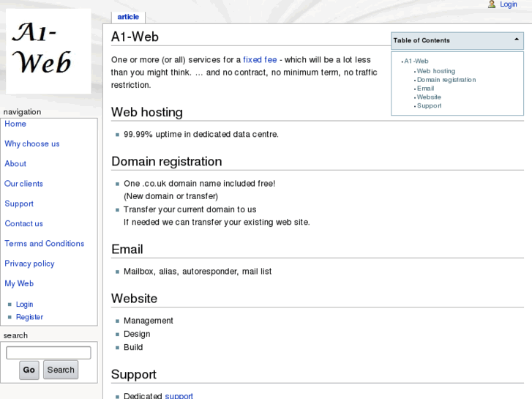Open Support in the navigation sidebar

coord(19,204)
